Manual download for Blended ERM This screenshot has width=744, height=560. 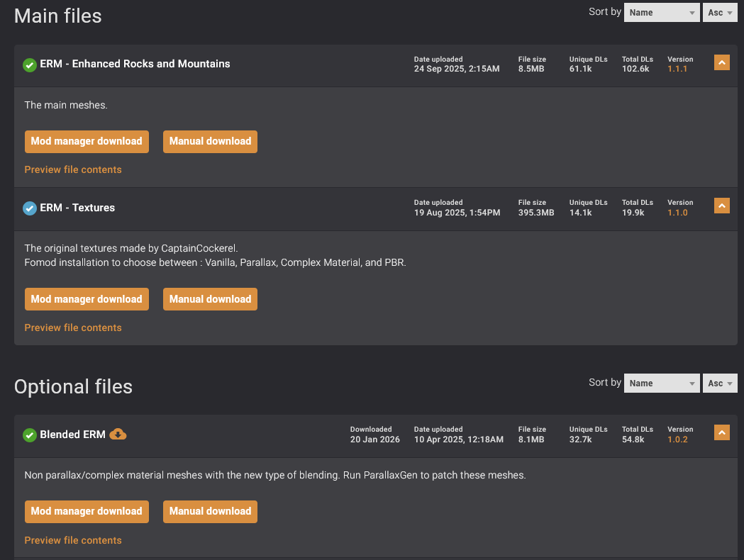[x=210, y=512]
